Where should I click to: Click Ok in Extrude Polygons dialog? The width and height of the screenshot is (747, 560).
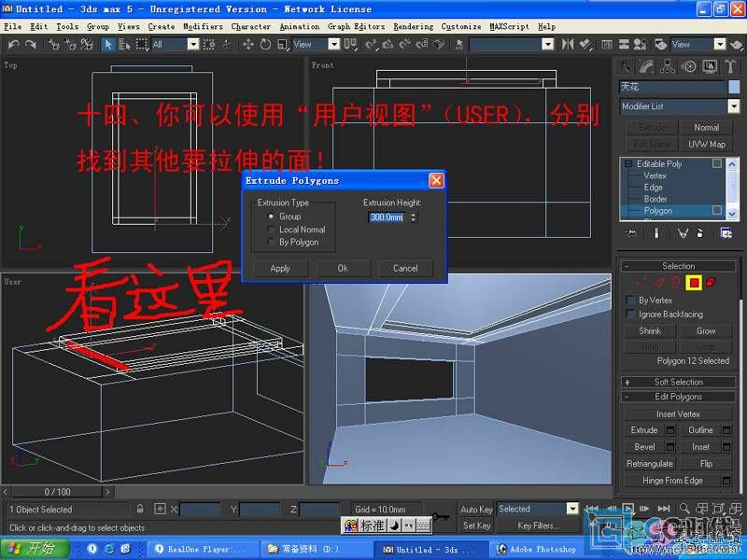click(343, 269)
